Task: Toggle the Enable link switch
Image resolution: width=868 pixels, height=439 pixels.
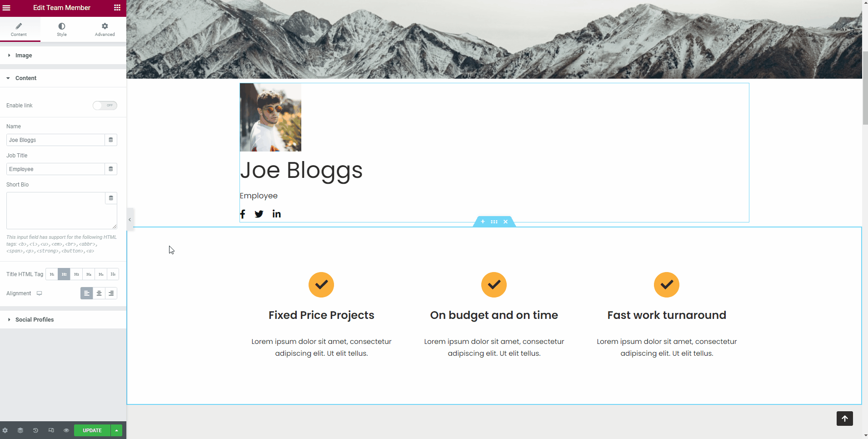Action: [x=105, y=106]
